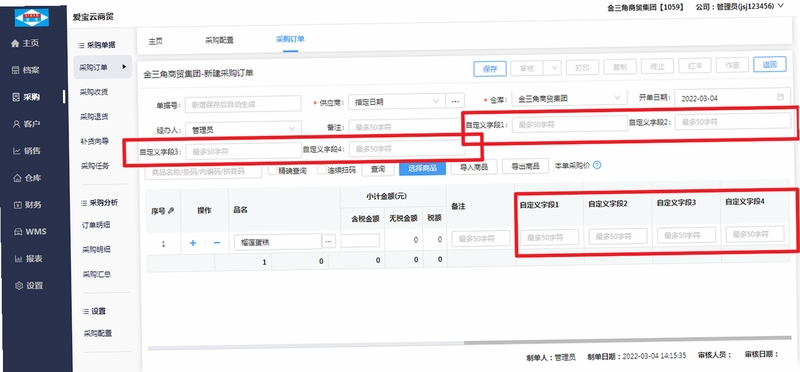Click the 查询 button
This screenshot has height=372, width=800.
click(378, 169)
